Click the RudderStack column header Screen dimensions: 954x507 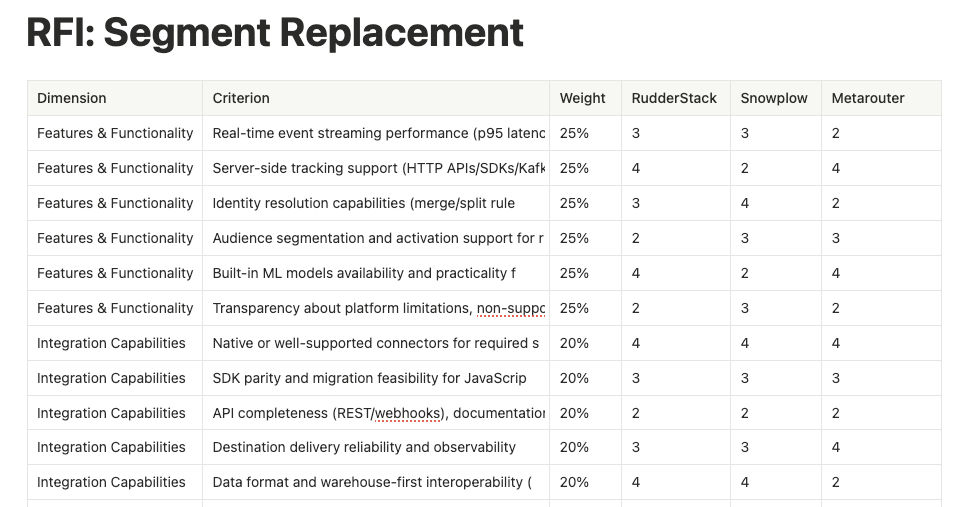click(674, 98)
